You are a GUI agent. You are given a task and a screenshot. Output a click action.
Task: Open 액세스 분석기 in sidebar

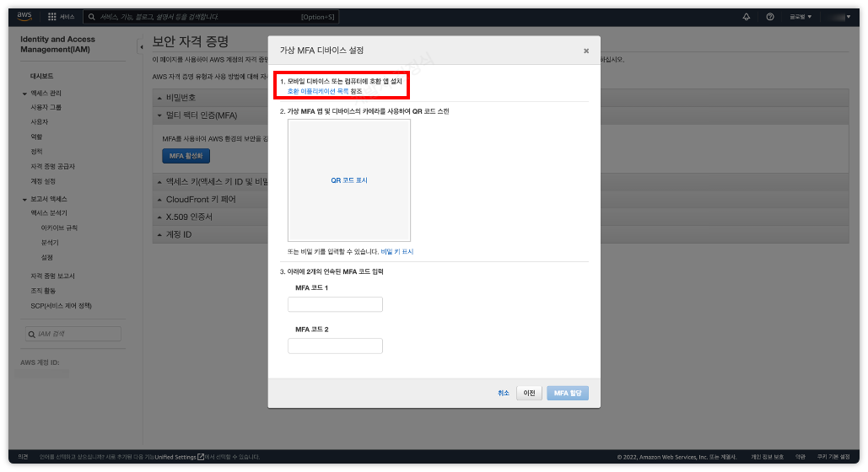(49, 213)
